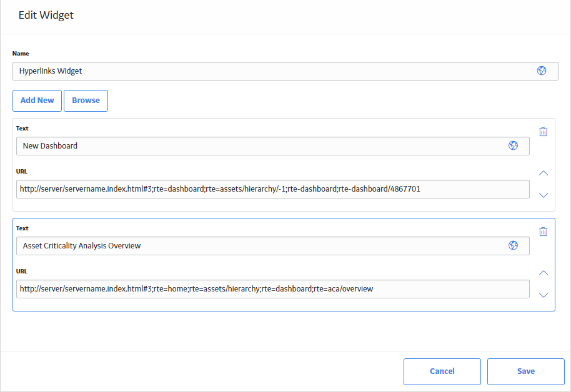571x392 pixels.
Task: Edit the URL ending in dashboard/4867701
Action: (x=273, y=189)
